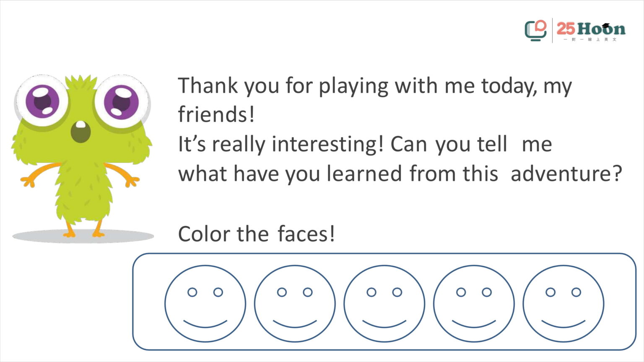Color the third (middle) smiley face

[384, 304]
